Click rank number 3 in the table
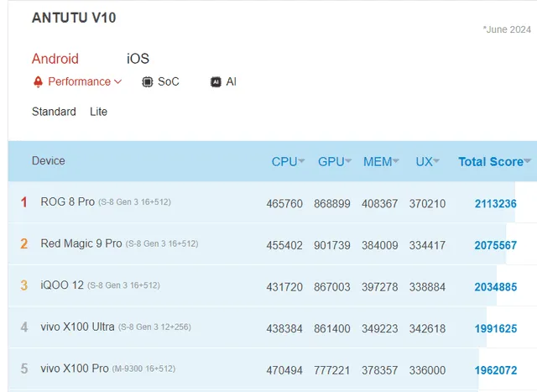 point(24,285)
